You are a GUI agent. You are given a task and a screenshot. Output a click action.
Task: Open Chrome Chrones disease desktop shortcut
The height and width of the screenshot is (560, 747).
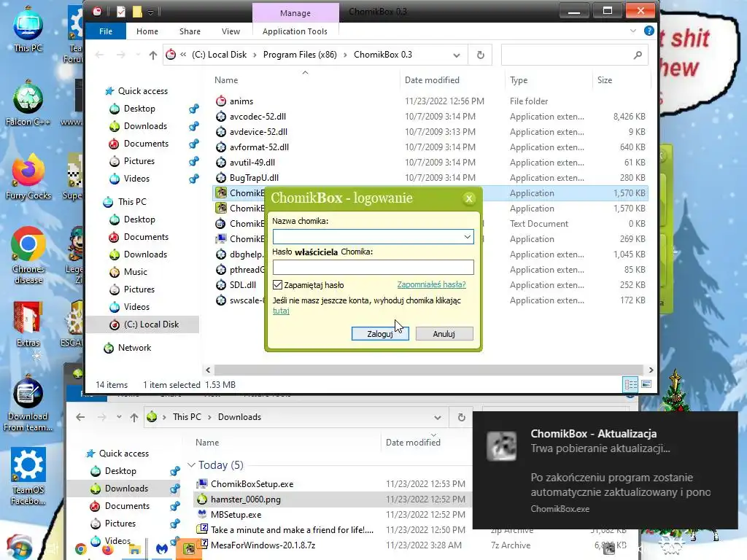28,256
